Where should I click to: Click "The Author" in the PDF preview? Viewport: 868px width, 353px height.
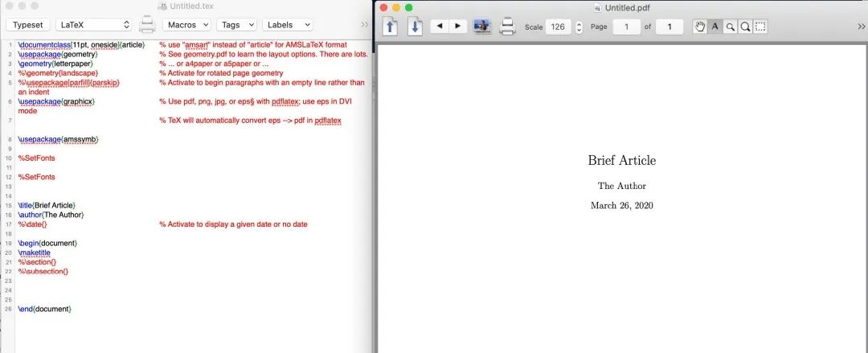point(621,186)
